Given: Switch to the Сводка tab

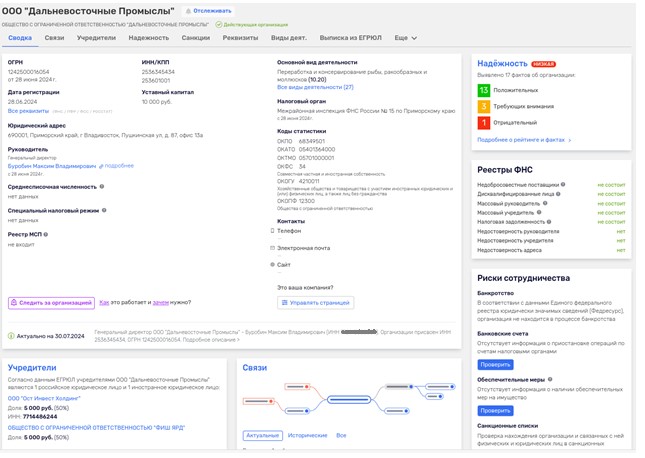Looking at the screenshot, I should coord(20,38).
